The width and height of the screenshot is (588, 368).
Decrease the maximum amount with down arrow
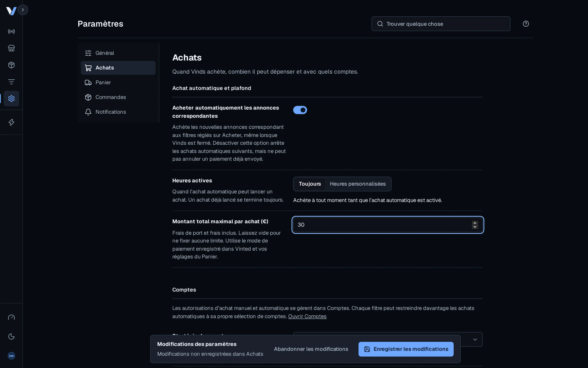coord(475,227)
